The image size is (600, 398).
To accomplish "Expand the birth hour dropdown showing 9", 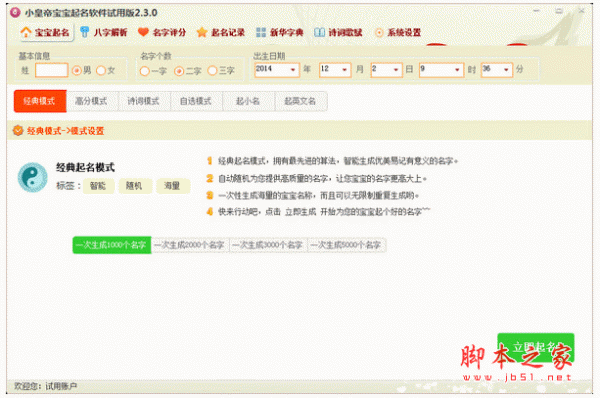I will click(x=457, y=70).
